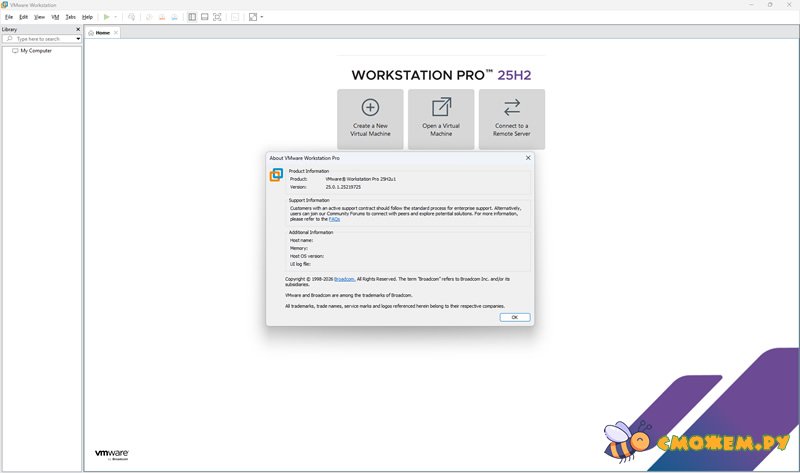
Task: Click the green Power On play button
Action: pos(107,17)
